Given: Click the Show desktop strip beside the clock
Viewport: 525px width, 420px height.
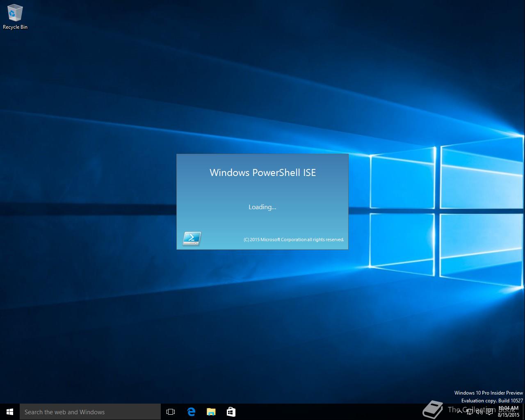Looking at the screenshot, I should [x=524, y=412].
